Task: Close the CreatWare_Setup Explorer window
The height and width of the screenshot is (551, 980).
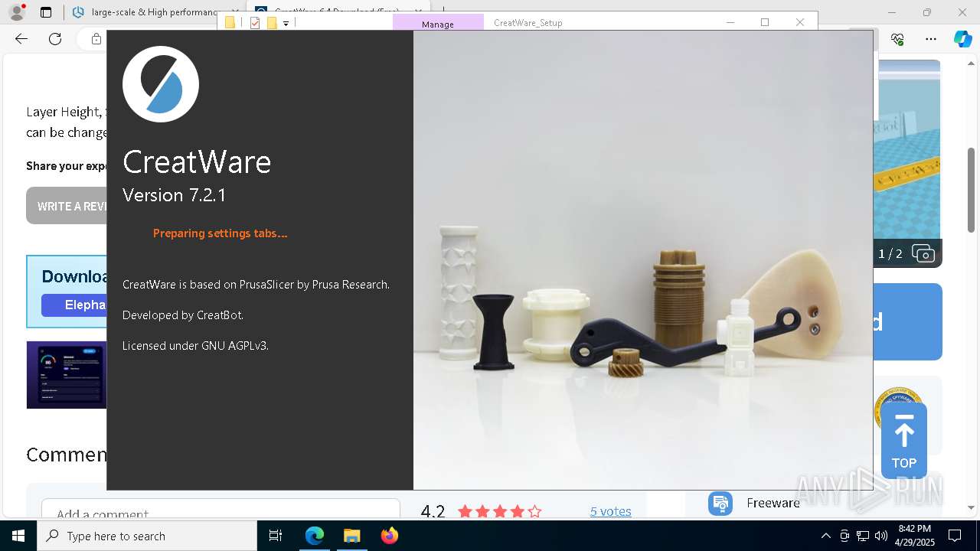Action: (800, 22)
